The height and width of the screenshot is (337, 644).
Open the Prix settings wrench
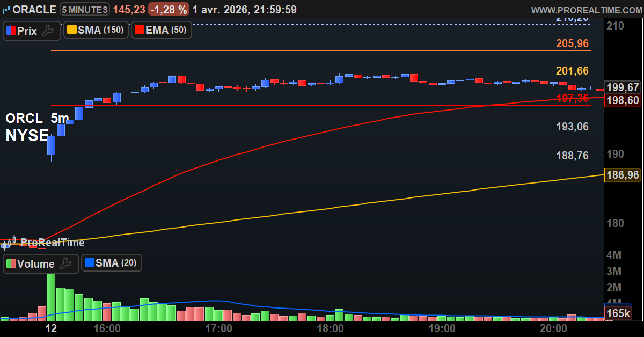point(48,31)
